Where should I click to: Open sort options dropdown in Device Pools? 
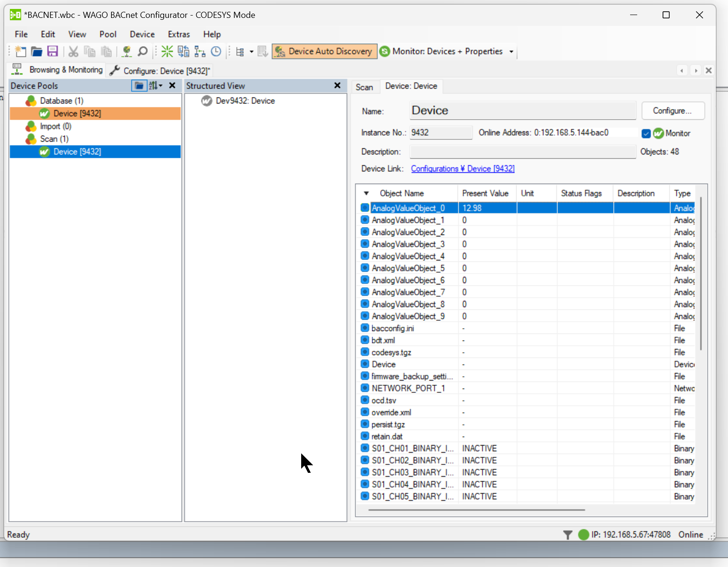[156, 86]
